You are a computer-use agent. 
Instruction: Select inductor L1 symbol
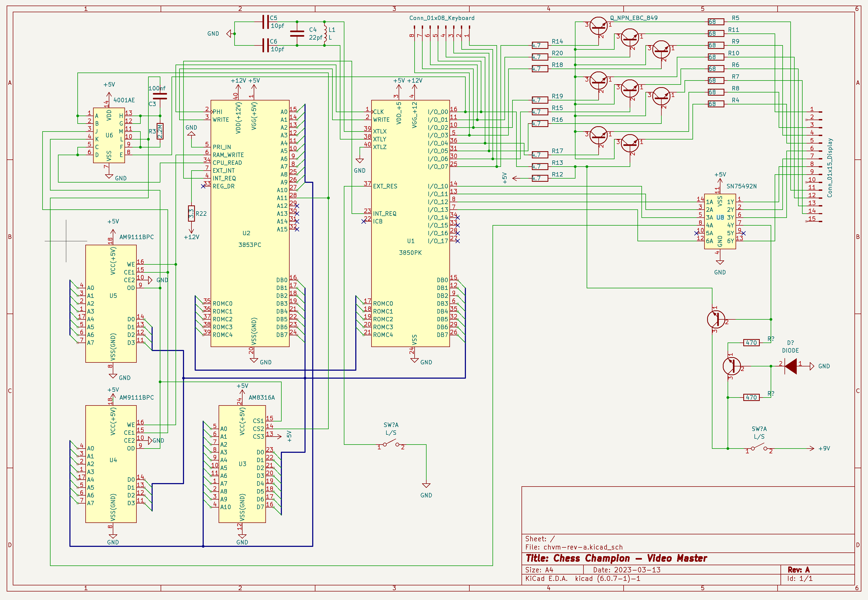tap(325, 33)
